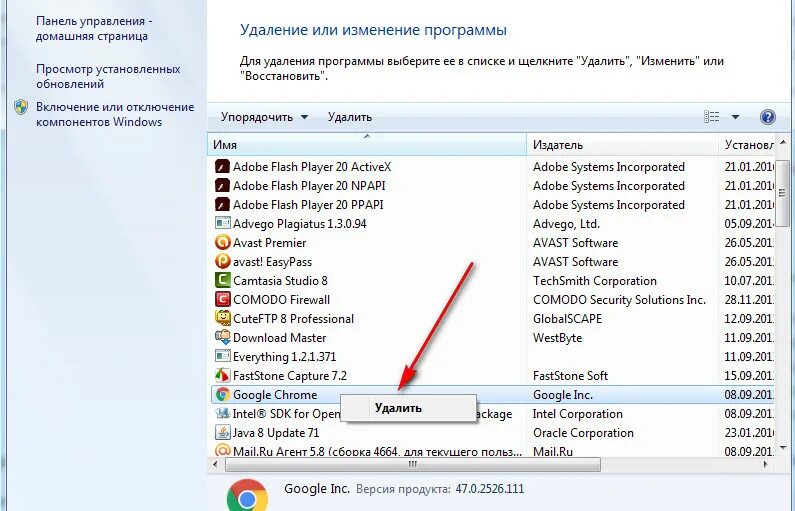
Task: Sort by the Имя column header
Action: (367, 145)
